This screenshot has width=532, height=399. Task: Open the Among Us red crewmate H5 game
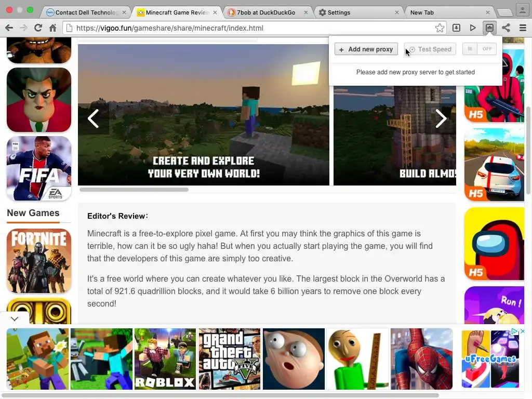pos(495,244)
